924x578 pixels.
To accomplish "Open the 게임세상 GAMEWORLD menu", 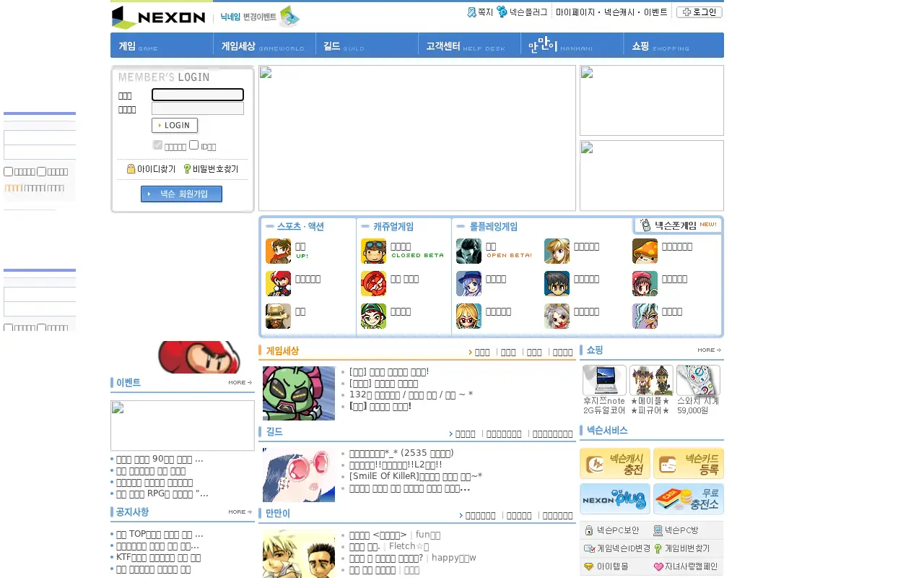I will click(x=264, y=45).
